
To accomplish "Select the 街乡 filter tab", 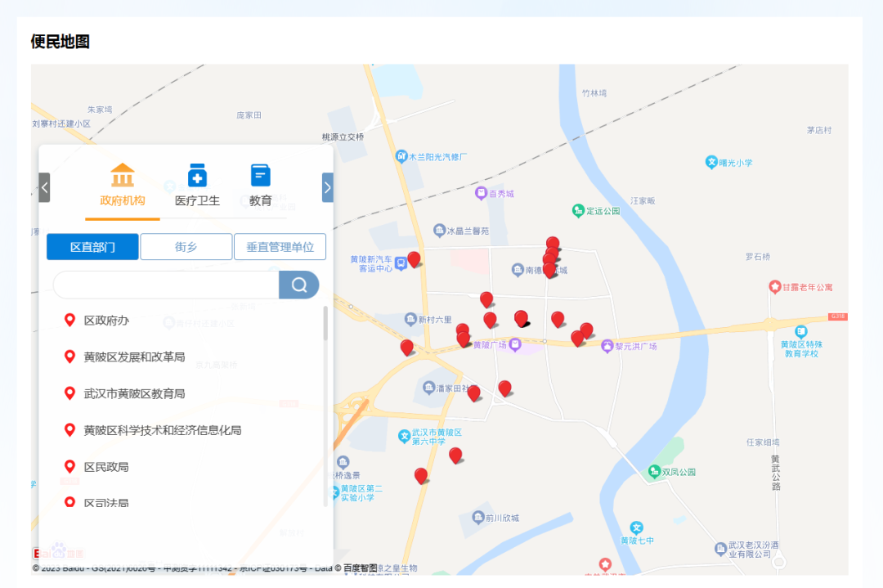I will coord(186,247).
